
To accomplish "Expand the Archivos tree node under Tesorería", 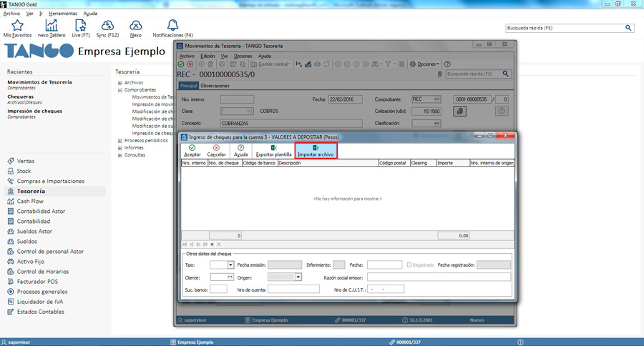I will click(120, 83).
